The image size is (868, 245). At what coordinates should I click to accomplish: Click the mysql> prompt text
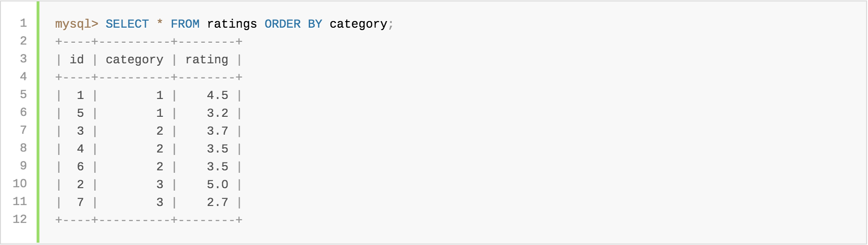pos(76,24)
